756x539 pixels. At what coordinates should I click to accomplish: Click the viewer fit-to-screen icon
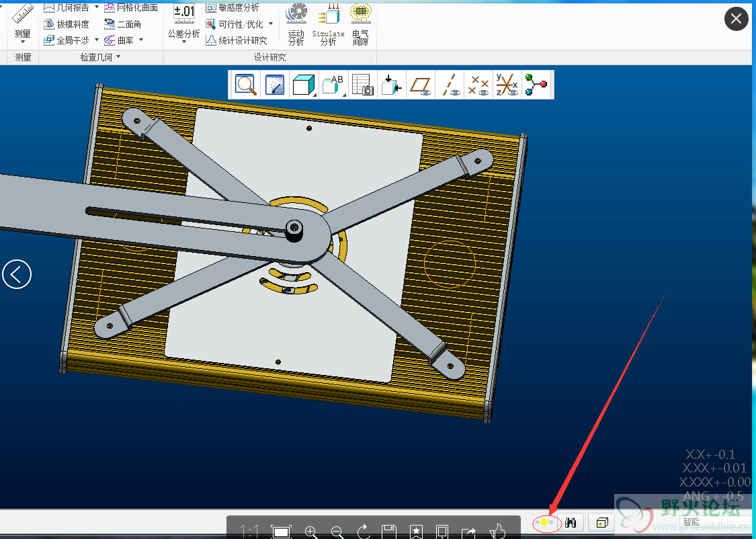point(281,532)
